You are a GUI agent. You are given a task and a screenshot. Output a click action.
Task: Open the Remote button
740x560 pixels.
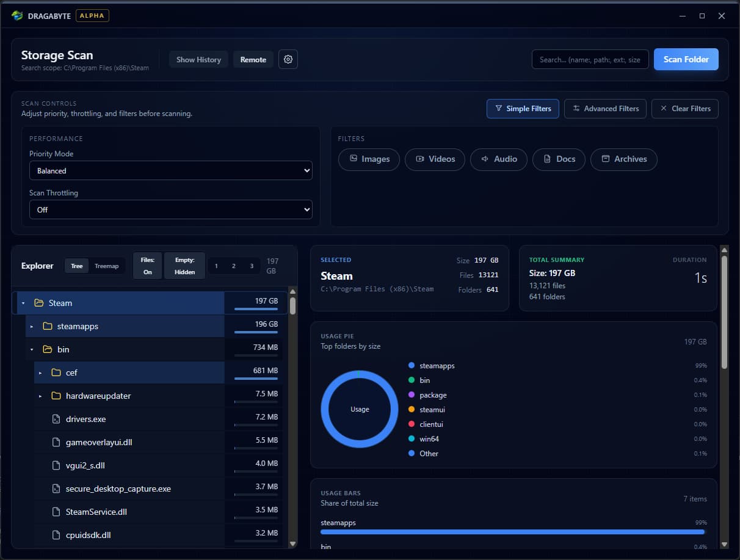coord(253,59)
